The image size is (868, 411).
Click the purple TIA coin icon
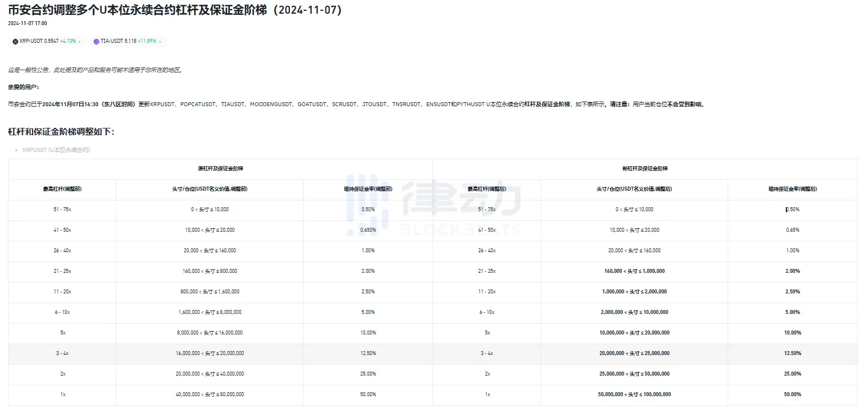coord(96,42)
